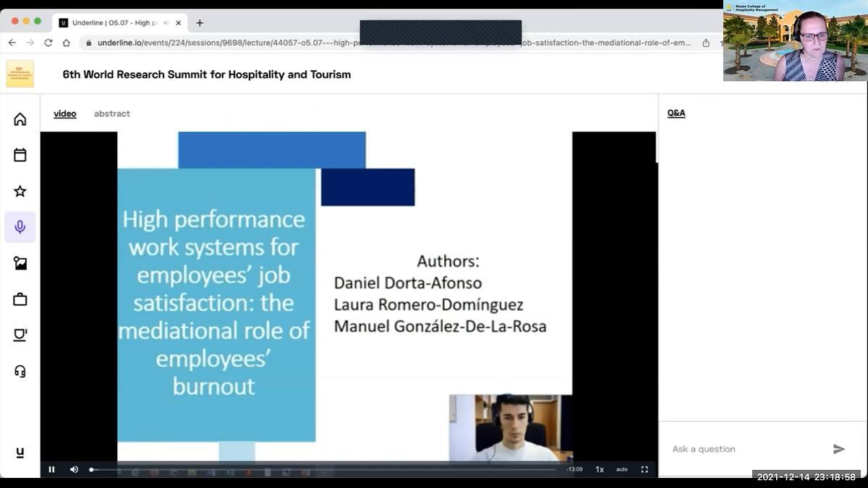Open the auto quality selector
The height and width of the screenshot is (488, 868).
pyautogui.click(x=622, y=469)
